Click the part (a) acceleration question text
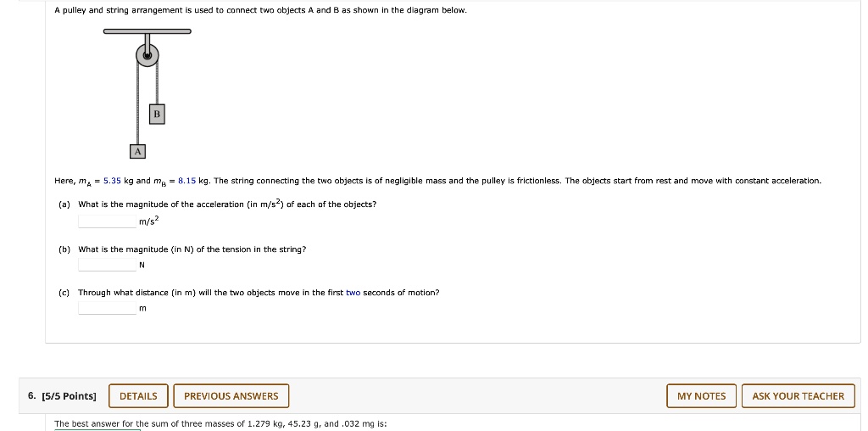This screenshot has height=431, width=868. pyautogui.click(x=227, y=204)
